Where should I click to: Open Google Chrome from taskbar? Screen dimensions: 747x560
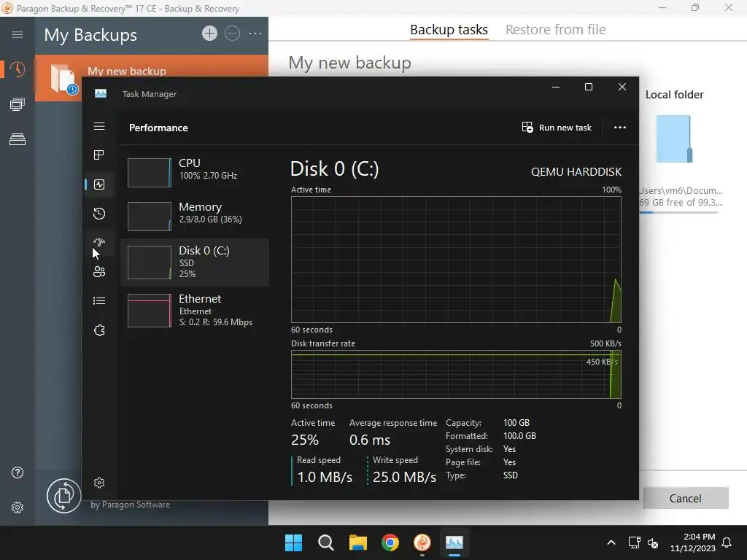[x=390, y=542]
